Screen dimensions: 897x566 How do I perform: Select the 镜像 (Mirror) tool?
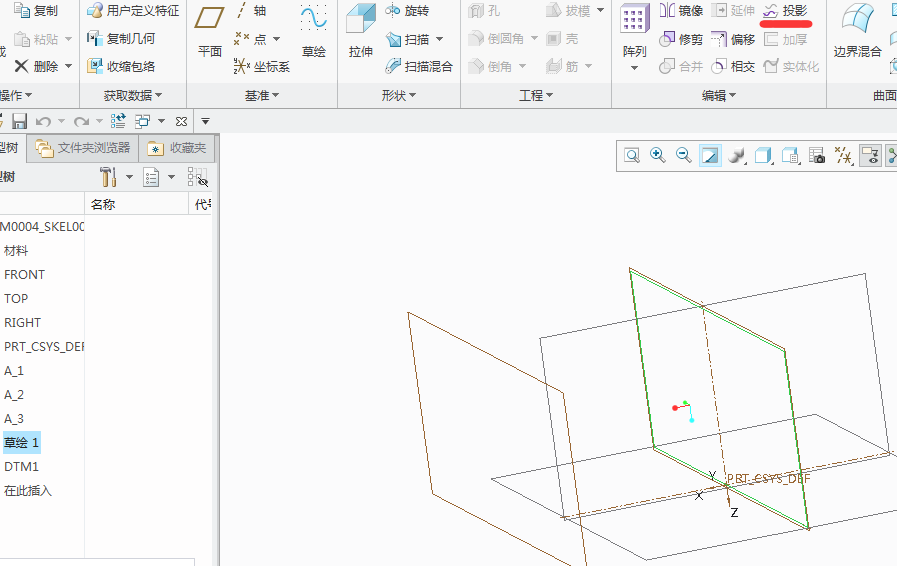(x=681, y=10)
